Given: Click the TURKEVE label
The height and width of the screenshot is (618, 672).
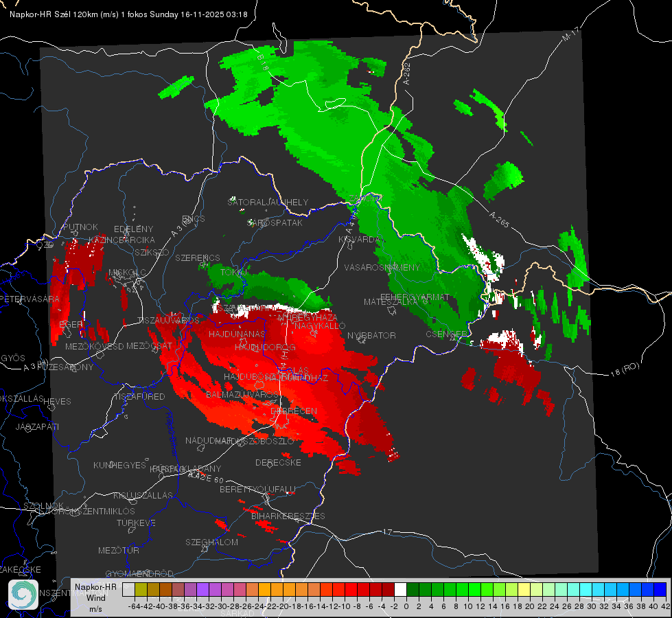Looking at the screenshot, I should [x=137, y=523].
